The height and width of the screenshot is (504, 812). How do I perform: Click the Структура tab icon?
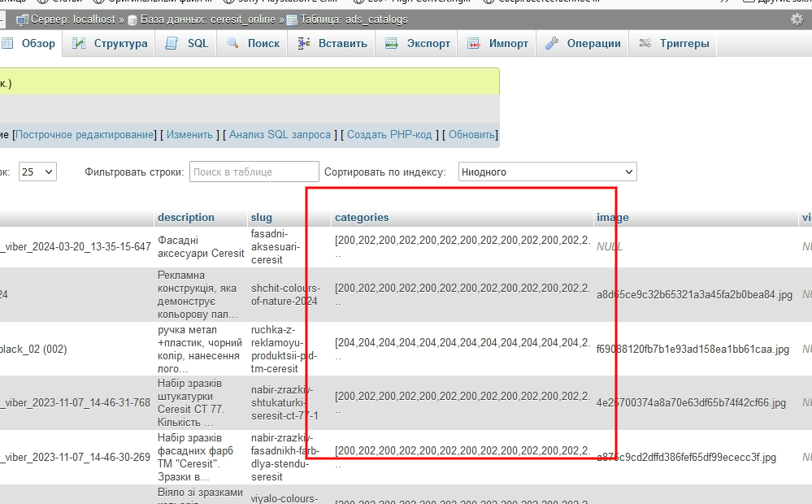pyautogui.click(x=79, y=43)
